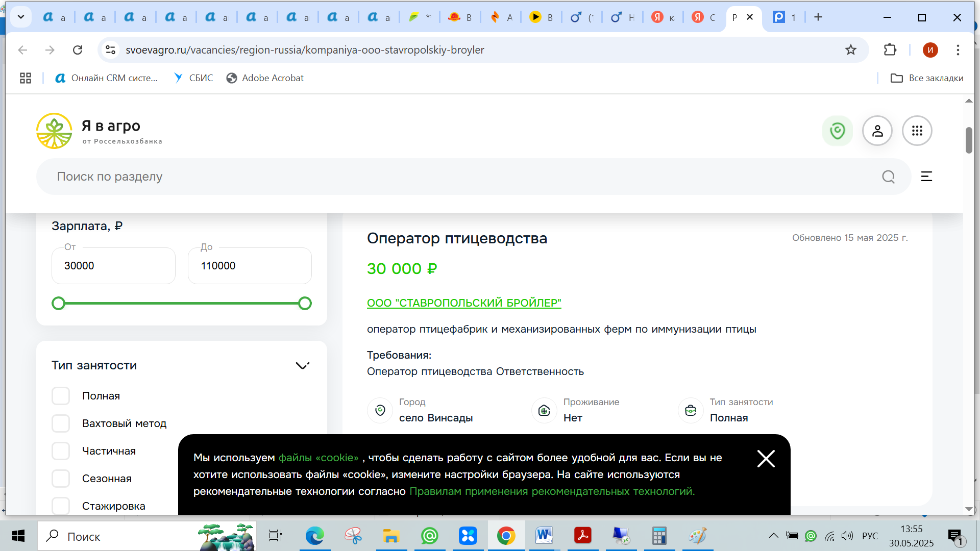This screenshot has height=551, width=980.
Task: Open the Онлайн CRM систе... bookmark
Action: point(107,78)
